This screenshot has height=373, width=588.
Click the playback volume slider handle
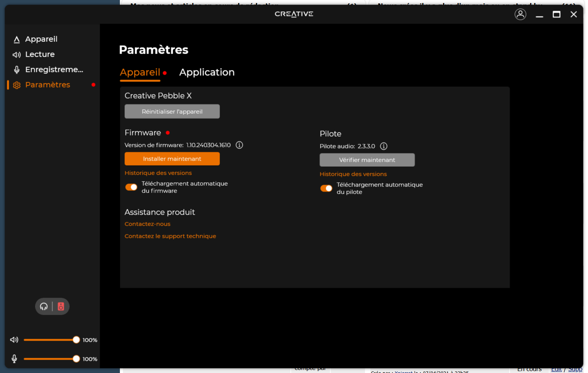[x=76, y=340]
